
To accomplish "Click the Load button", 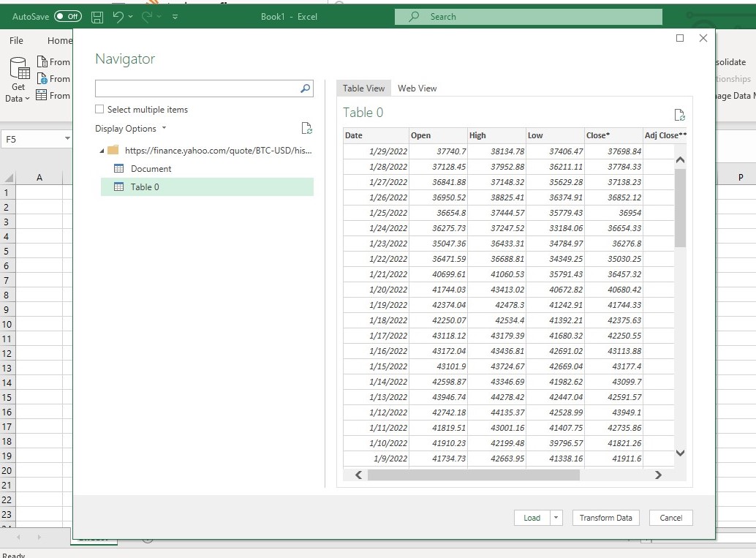I will point(532,518).
